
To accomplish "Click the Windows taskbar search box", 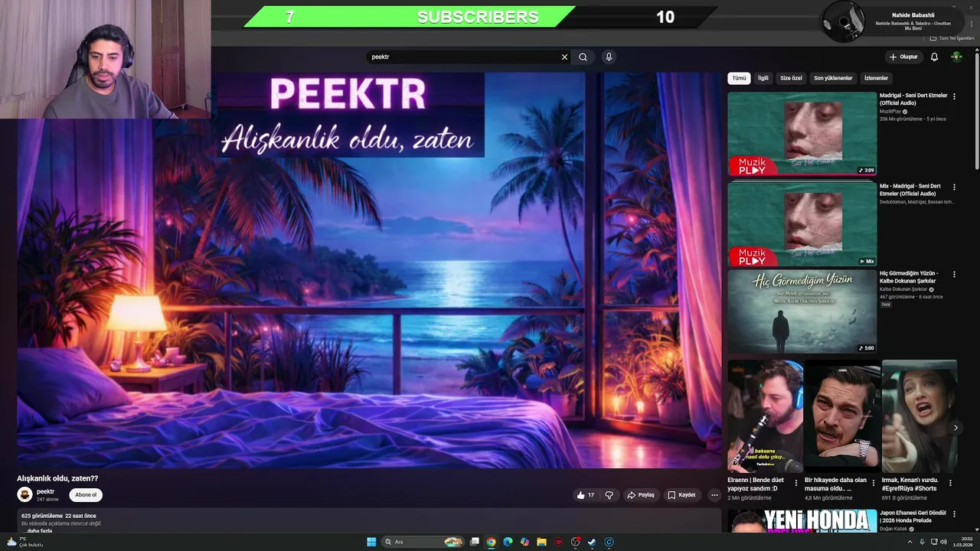I will pyautogui.click(x=423, y=542).
